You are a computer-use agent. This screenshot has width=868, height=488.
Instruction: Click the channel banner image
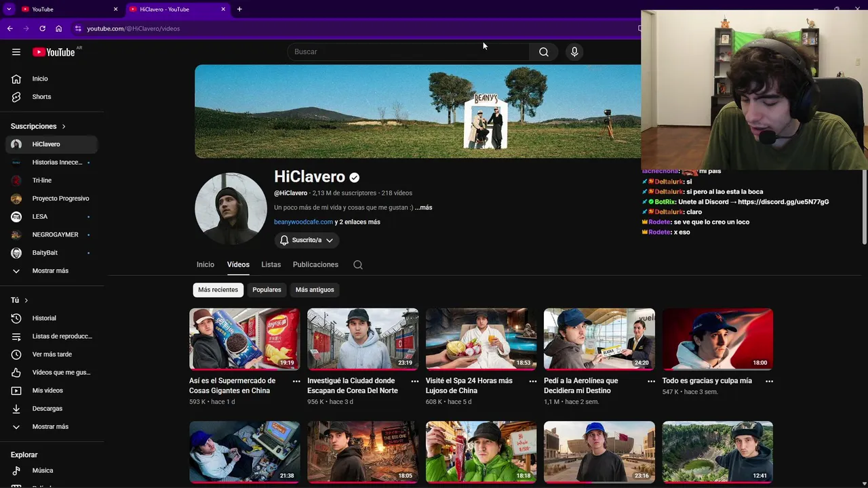pyautogui.click(x=418, y=111)
